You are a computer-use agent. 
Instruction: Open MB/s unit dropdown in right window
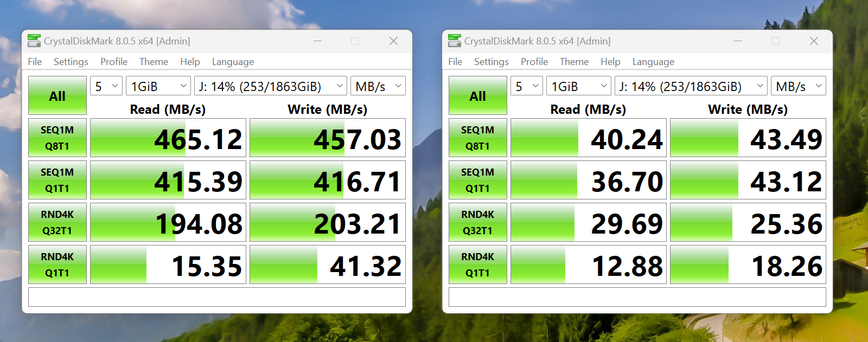[x=798, y=86]
